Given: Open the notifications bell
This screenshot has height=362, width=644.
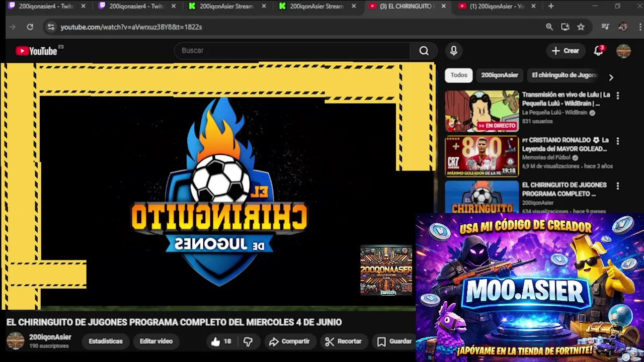Looking at the screenshot, I should coord(598,51).
